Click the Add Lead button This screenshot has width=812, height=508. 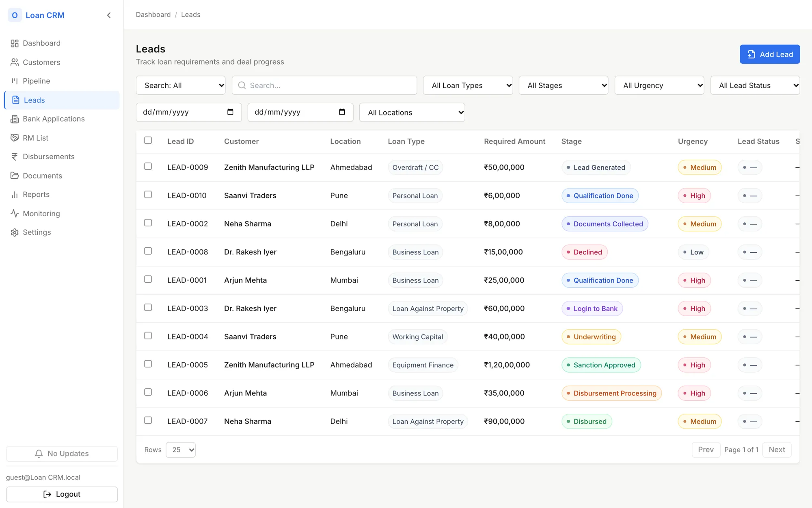(770, 54)
